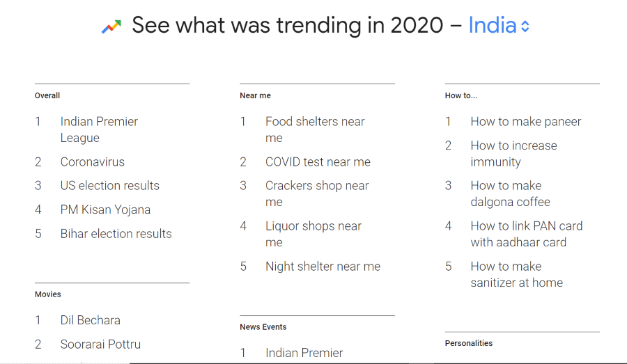The image size is (627, 364).
Task: Click PM Kisan Yojana listing
Action: pos(105,209)
